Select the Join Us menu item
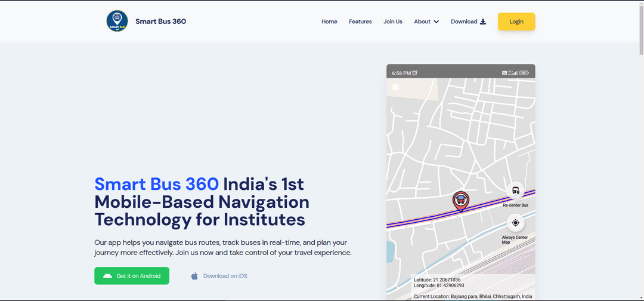The width and height of the screenshot is (644, 301). (393, 21)
